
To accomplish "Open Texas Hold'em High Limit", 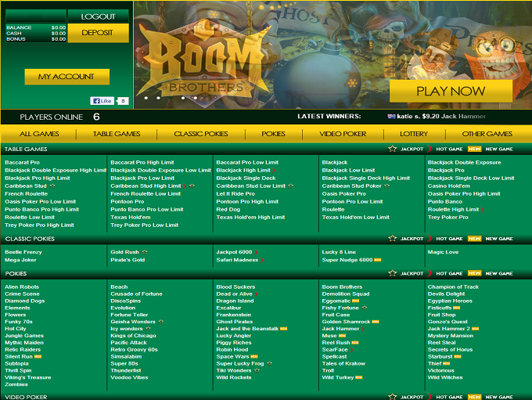I will [250, 218].
